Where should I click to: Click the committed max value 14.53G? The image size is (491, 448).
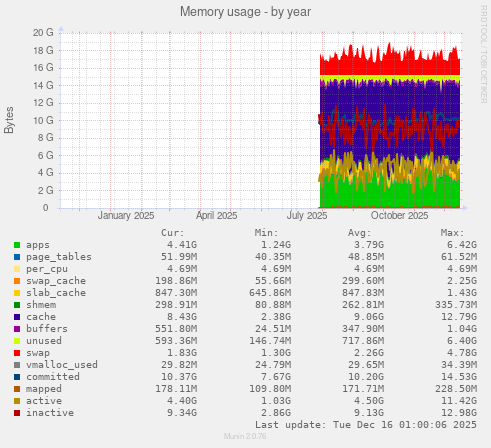coord(459,377)
